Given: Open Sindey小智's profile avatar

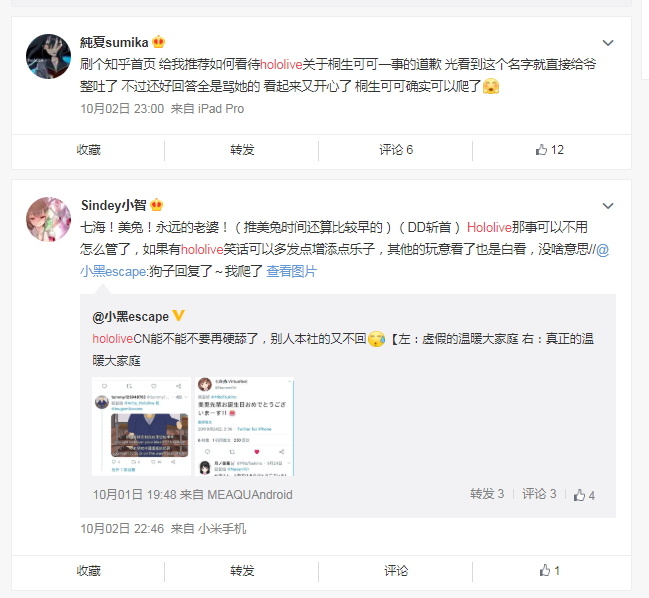Looking at the screenshot, I should click(x=48, y=219).
